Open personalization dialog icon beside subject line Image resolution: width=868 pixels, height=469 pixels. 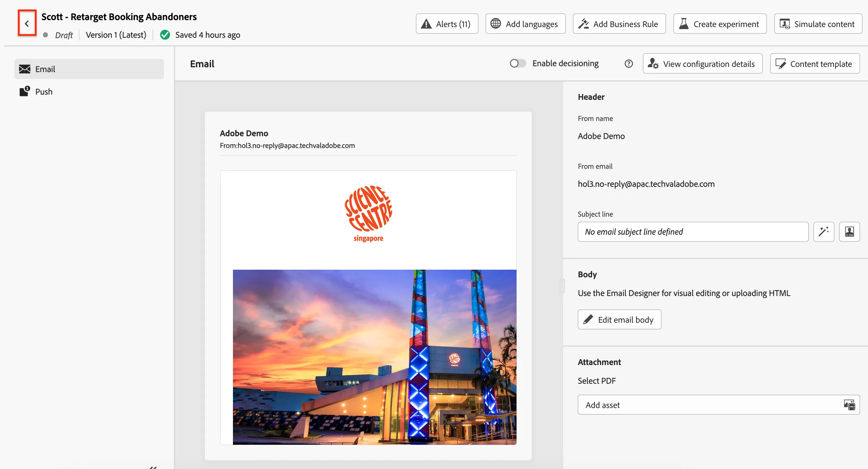click(x=849, y=232)
